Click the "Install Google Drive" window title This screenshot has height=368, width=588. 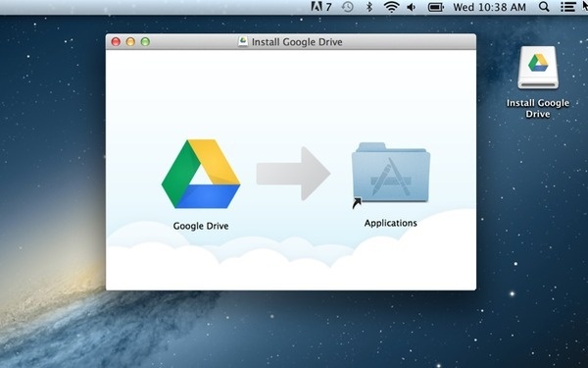click(297, 42)
